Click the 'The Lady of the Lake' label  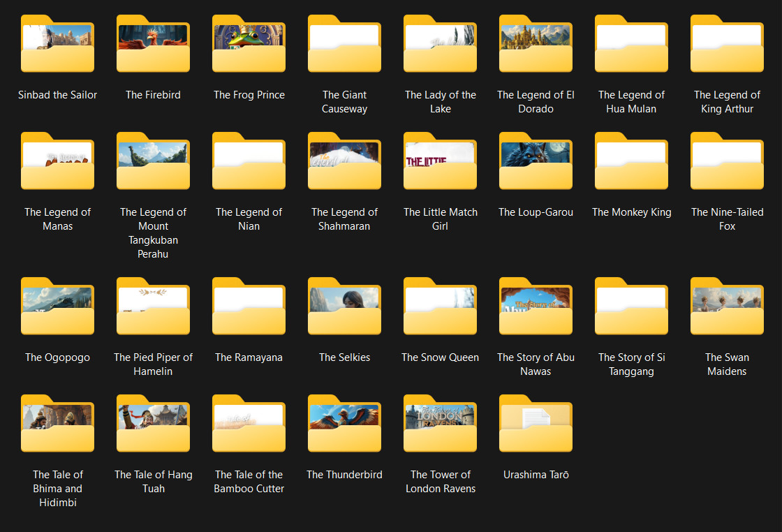441,102
